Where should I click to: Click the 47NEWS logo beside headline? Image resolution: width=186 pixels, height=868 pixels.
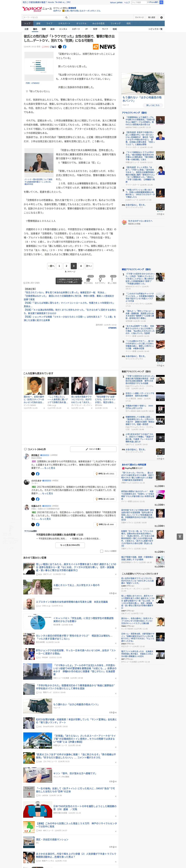click(x=104, y=47)
